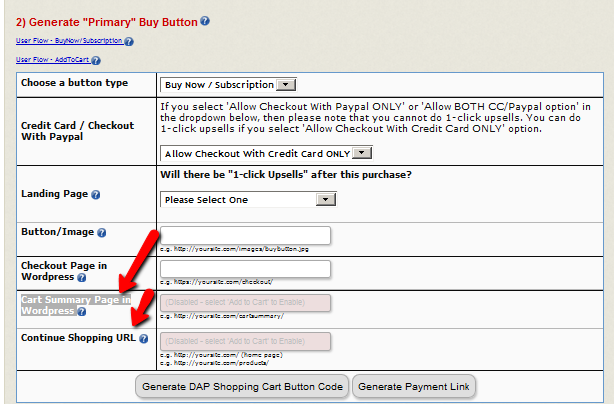Viewport: 614px width, 404px height.
Task: Show help for Landing Page field
Action: (96, 194)
